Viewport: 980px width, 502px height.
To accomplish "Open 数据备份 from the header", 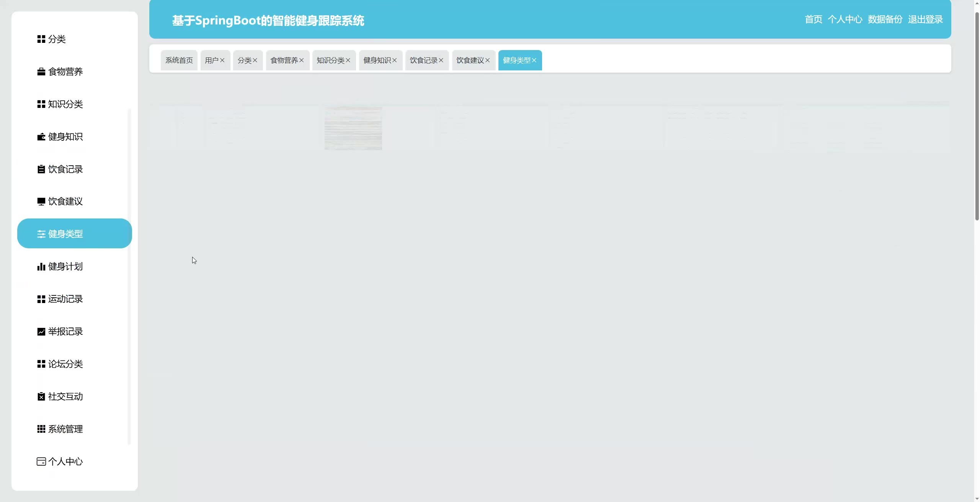I will (x=885, y=20).
